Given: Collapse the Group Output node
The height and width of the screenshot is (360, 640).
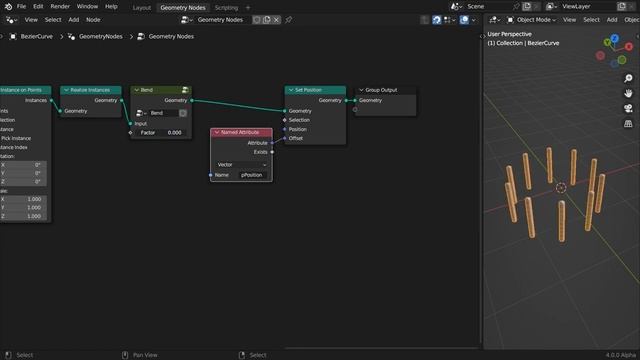Looking at the screenshot, I should click(x=361, y=90).
